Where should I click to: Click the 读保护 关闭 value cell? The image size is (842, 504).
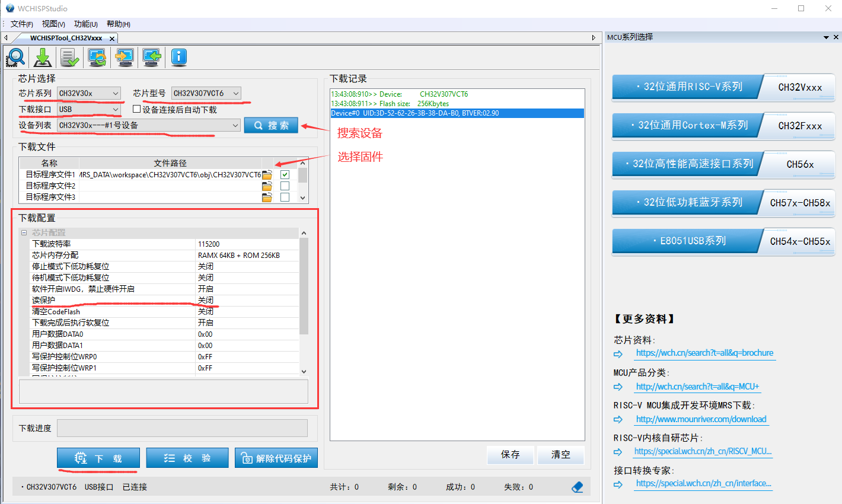tap(247, 300)
